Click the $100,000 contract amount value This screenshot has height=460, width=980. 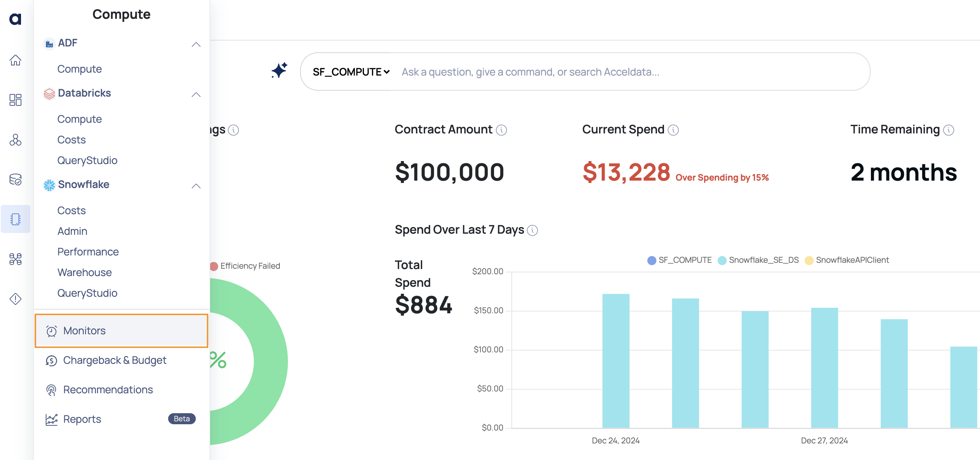coord(449,172)
